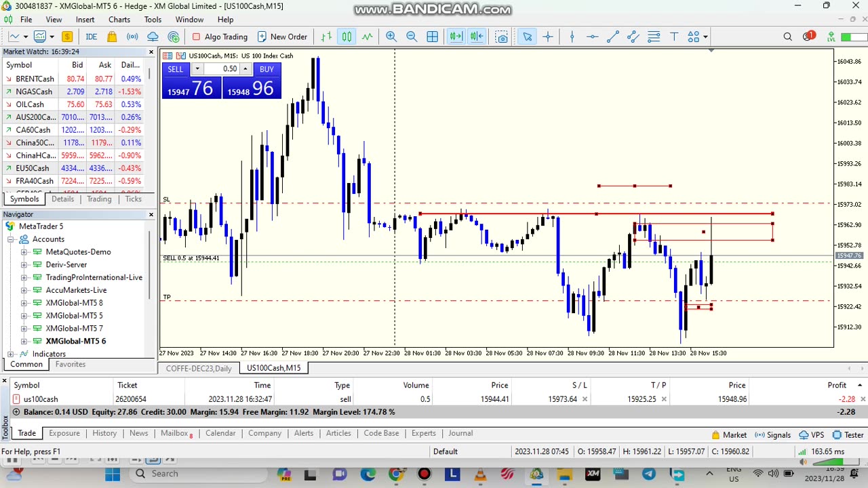Increase one-click trade volume with up arrow
Viewport: 868px width, 488px height.
click(x=245, y=69)
